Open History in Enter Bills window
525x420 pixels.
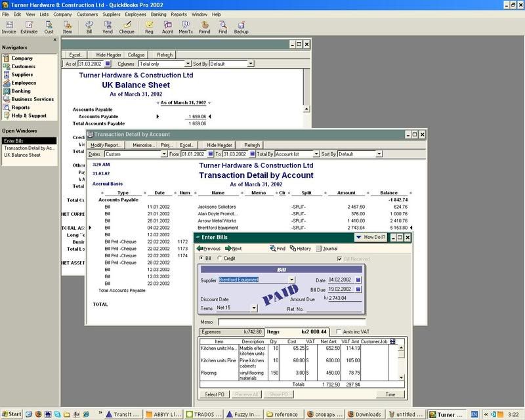(301, 249)
